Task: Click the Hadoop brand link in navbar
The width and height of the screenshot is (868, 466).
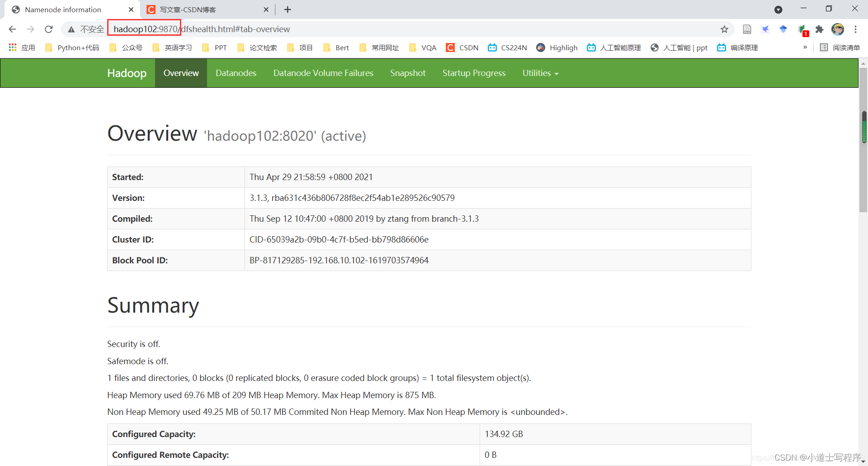Action: coord(127,73)
